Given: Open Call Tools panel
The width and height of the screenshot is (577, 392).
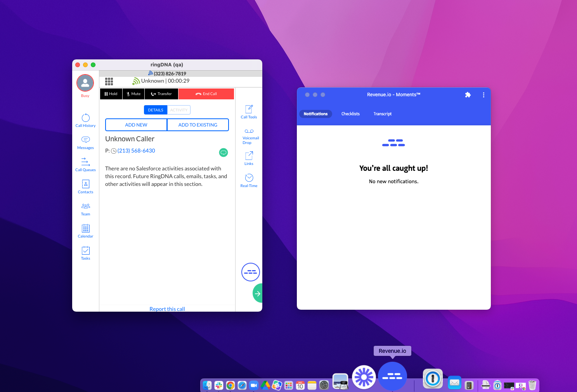Looking at the screenshot, I should [x=249, y=112].
